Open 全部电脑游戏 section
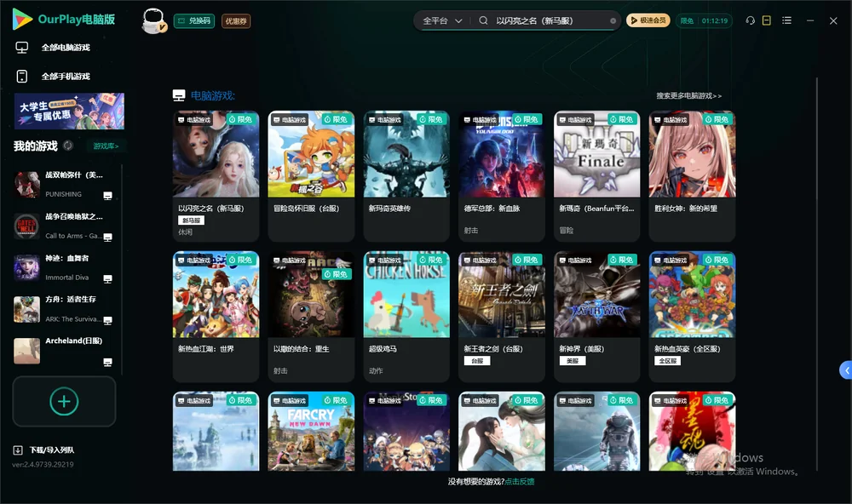 click(x=53, y=48)
